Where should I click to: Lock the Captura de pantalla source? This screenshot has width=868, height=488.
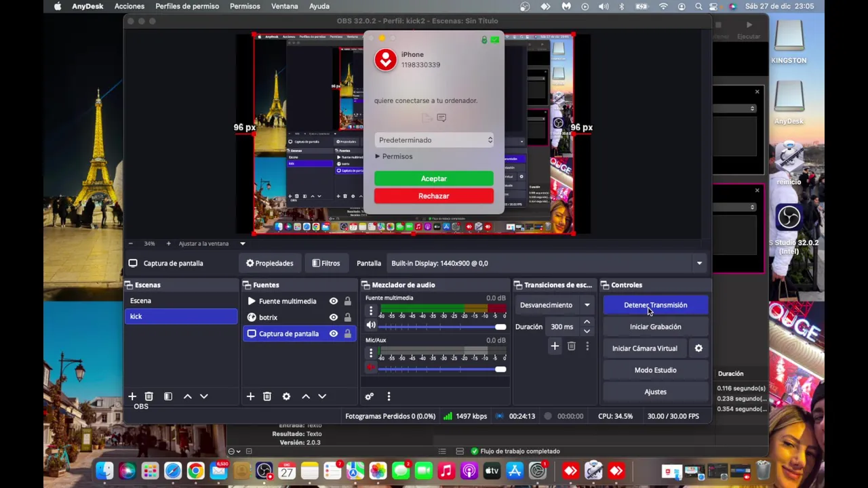[347, 333]
